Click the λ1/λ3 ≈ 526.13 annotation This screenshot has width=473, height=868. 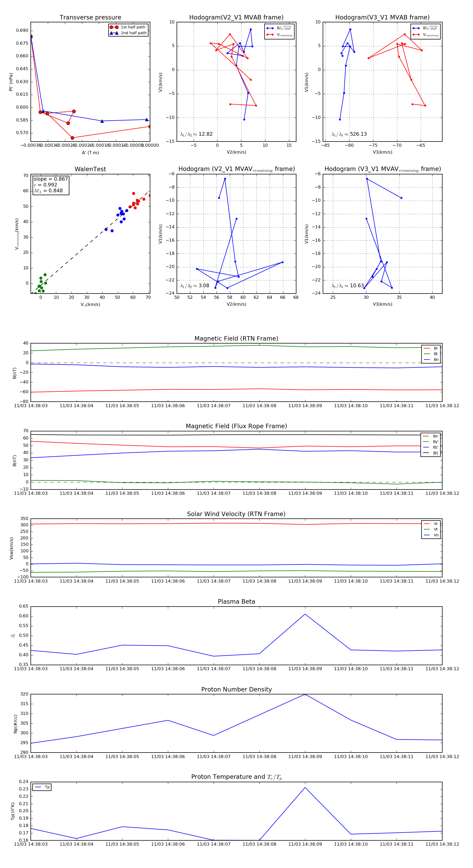point(349,134)
